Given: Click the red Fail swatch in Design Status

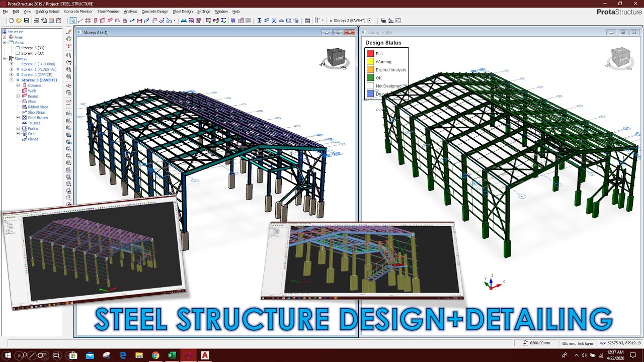Looking at the screenshot, I should 371,53.
